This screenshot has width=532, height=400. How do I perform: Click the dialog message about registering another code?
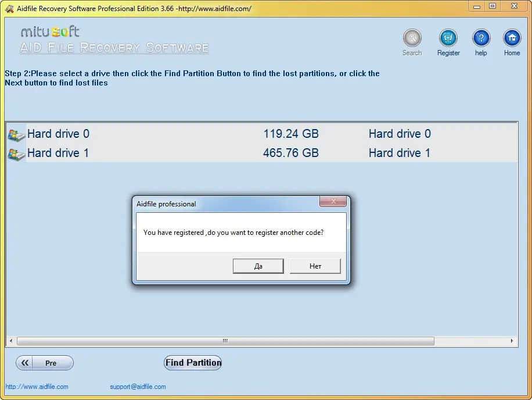[233, 233]
